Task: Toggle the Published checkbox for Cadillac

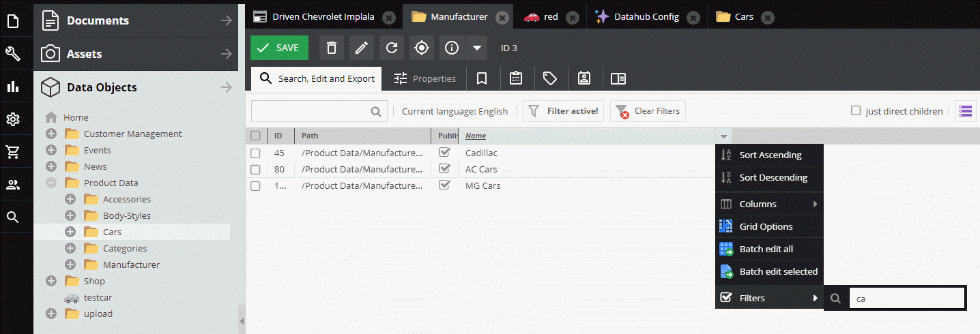Action: pyautogui.click(x=445, y=152)
